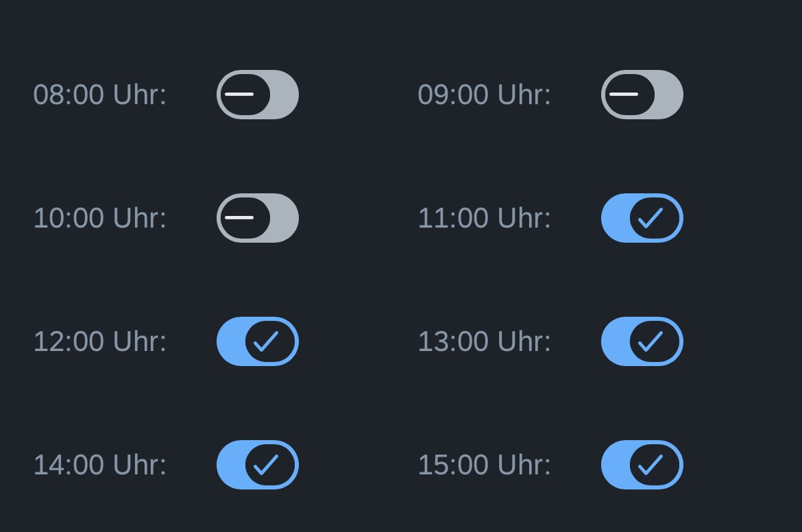Enable the 09:00 Uhr toggle
Image resolution: width=802 pixels, height=532 pixels.
tap(642, 94)
